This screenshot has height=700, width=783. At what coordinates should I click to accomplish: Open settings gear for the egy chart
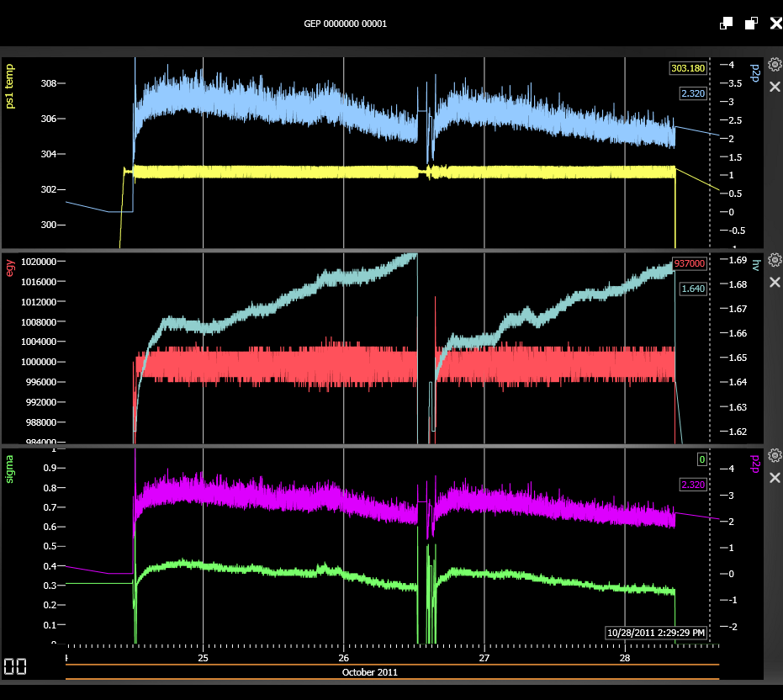(775, 260)
